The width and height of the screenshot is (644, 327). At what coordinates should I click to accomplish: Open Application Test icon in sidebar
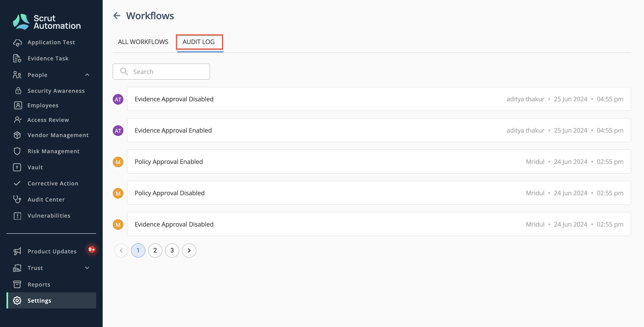17,42
